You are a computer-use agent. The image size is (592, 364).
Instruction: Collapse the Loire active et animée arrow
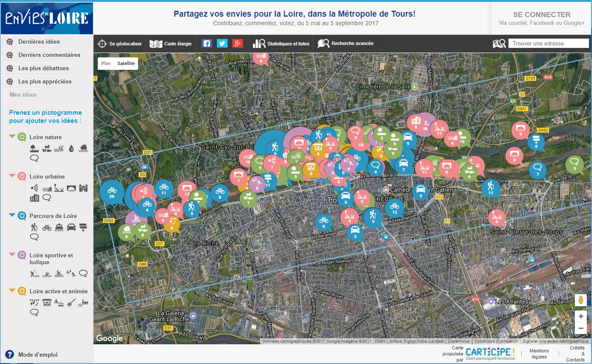pyautogui.click(x=12, y=290)
